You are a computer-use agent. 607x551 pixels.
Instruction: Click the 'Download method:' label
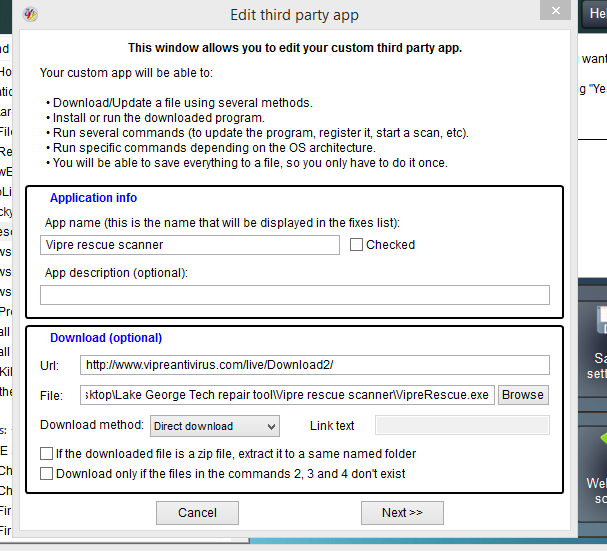[92, 425]
